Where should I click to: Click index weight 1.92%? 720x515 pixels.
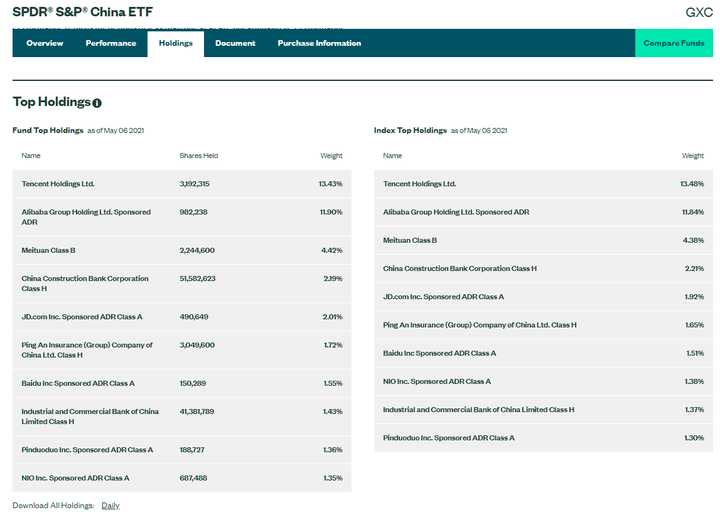tap(694, 297)
